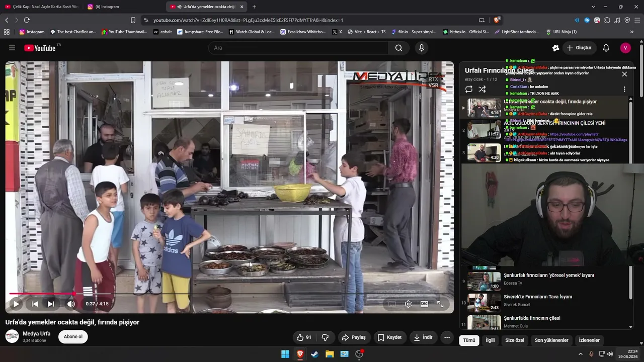Download the video with İndir

coord(423,337)
